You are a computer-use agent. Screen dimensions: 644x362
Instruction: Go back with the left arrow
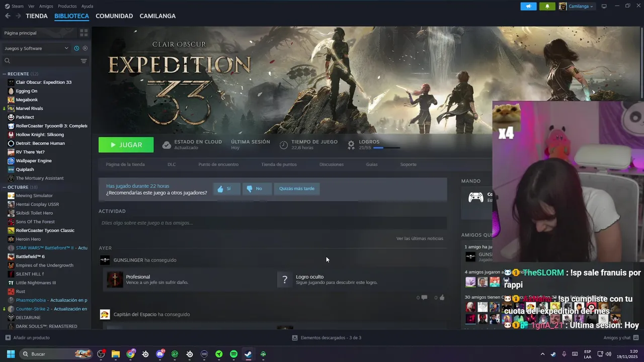8,16
